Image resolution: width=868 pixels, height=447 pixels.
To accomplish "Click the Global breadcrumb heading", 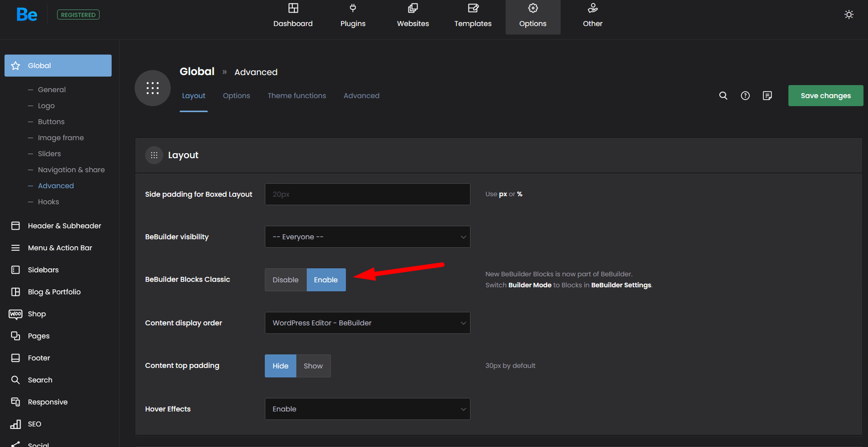I will (197, 72).
